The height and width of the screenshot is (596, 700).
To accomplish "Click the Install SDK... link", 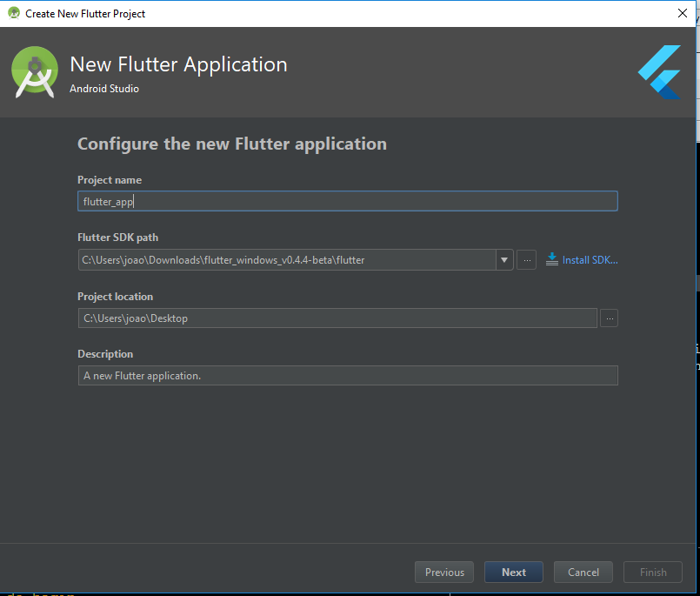I will pos(590,260).
